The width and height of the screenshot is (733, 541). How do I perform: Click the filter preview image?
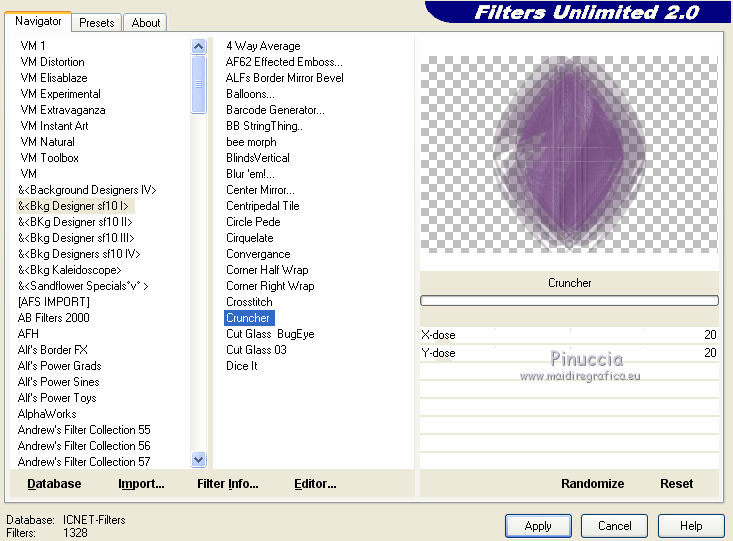coord(569,154)
